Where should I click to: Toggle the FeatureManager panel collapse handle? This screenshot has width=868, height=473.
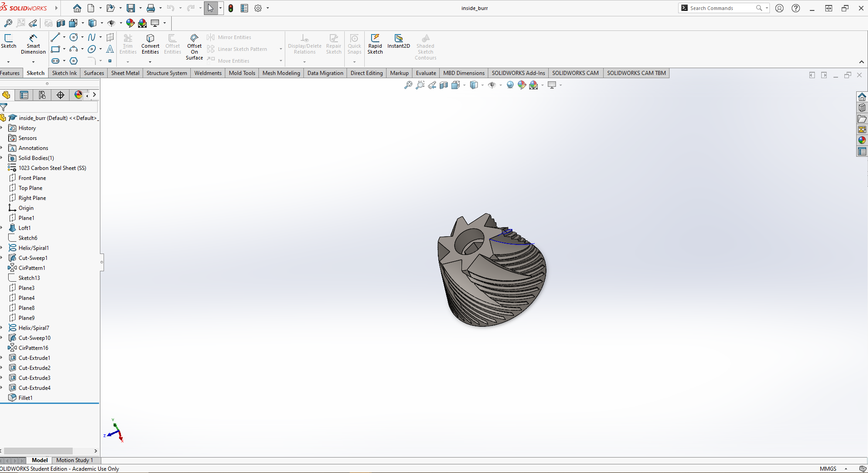tap(102, 262)
